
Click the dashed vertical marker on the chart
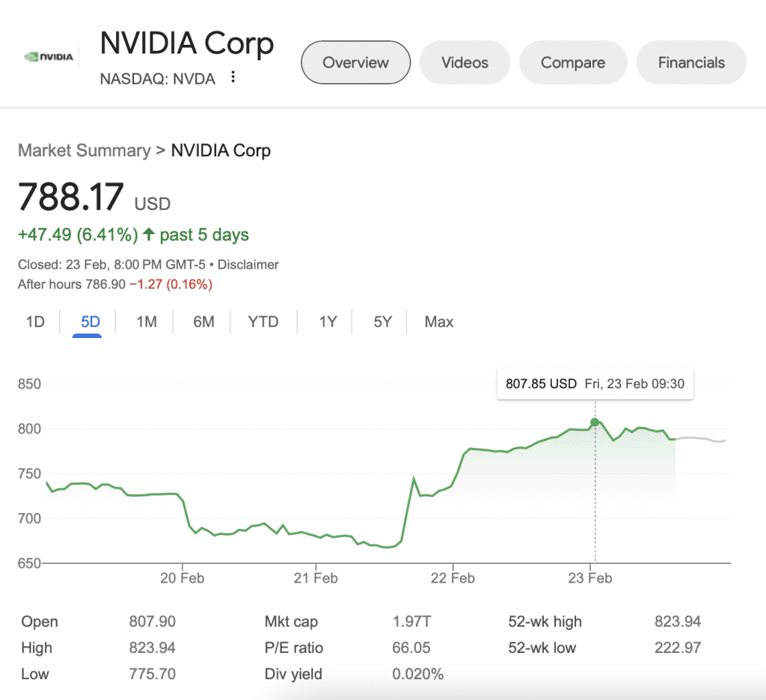(594, 494)
